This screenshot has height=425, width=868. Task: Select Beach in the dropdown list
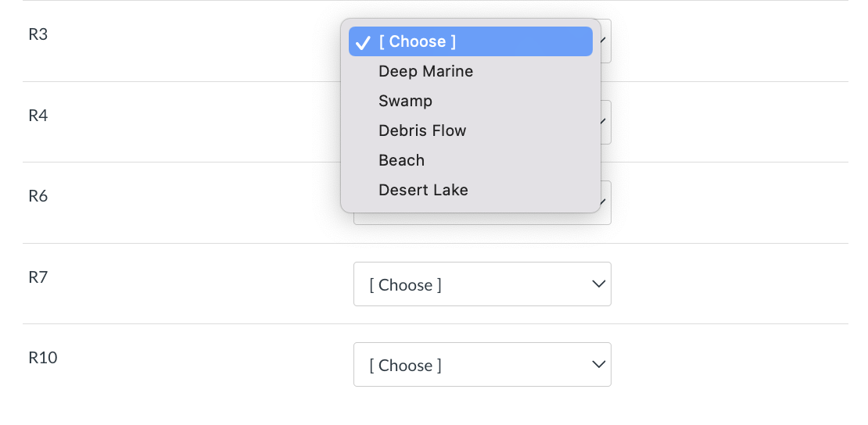(x=401, y=160)
